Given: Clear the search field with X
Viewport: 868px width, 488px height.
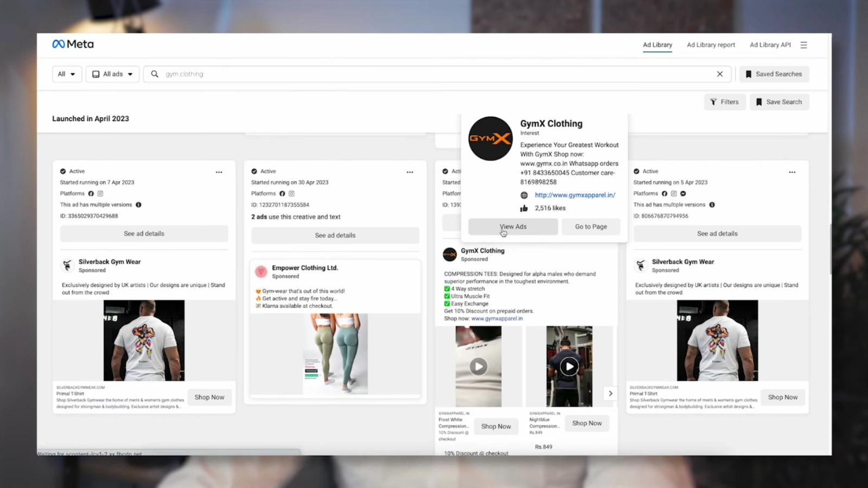Looking at the screenshot, I should 719,74.
